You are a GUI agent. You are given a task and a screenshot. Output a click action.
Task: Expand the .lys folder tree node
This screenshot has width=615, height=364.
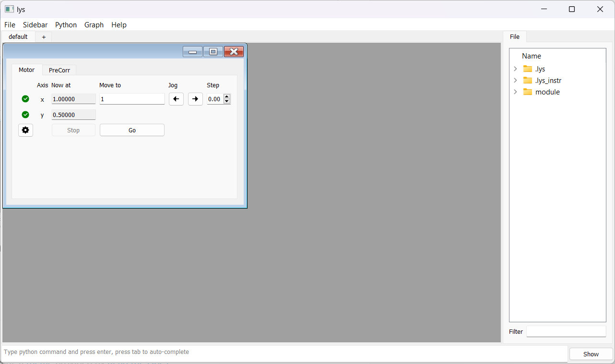pos(515,69)
